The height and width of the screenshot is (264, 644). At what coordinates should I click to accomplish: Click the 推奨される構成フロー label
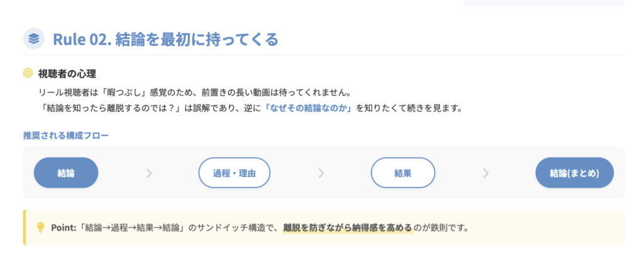66,135
